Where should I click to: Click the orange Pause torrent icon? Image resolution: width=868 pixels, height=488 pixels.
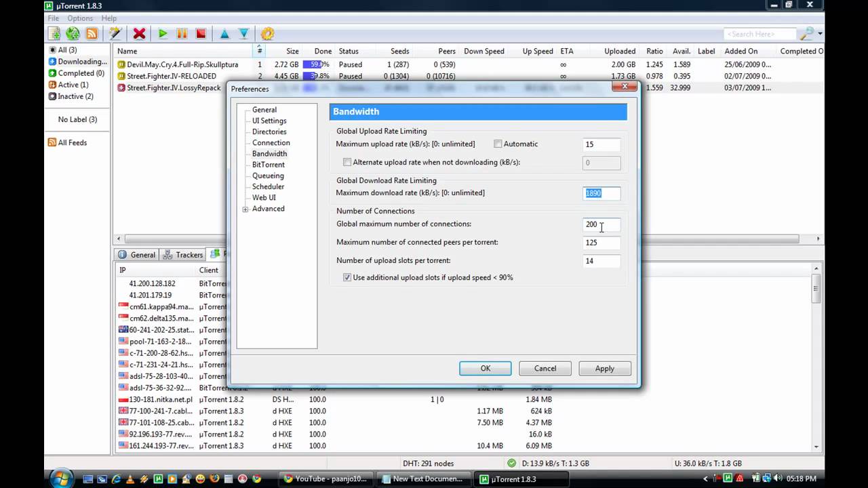182,33
